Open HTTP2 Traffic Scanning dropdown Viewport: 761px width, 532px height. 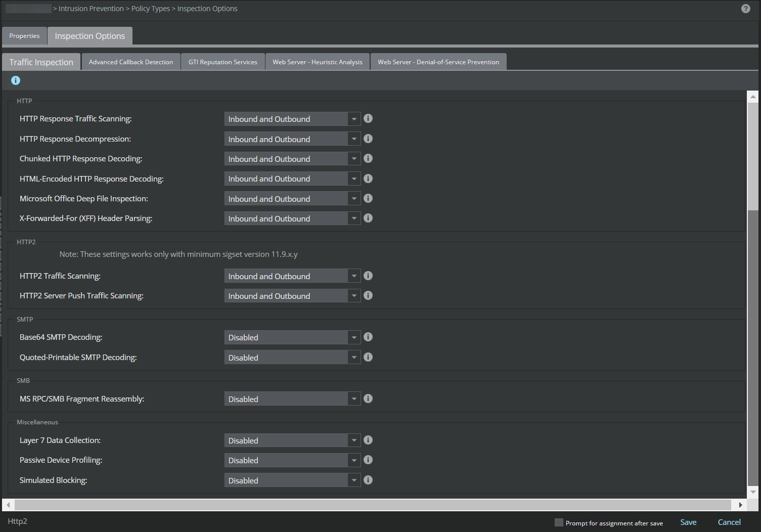(x=292, y=276)
